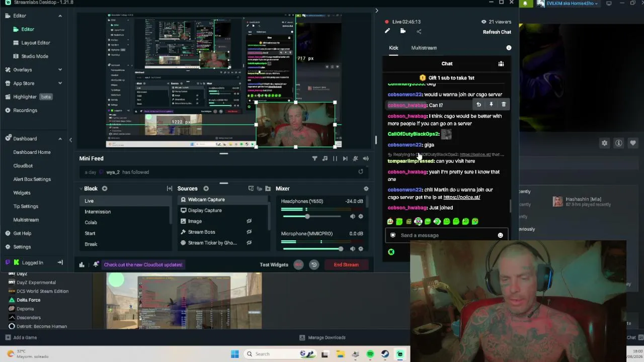Screen dimensions: 644x362
Task: Open Cloudbot in the Dashboard menu
Action: [23, 165]
